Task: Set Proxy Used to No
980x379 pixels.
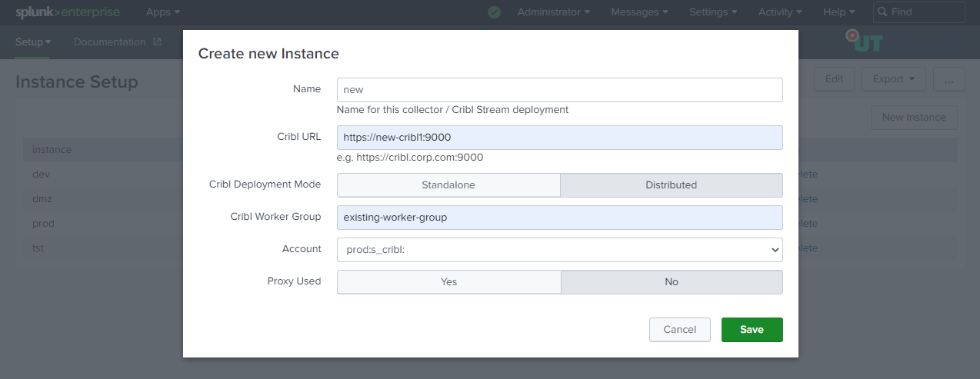Action: click(672, 282)
